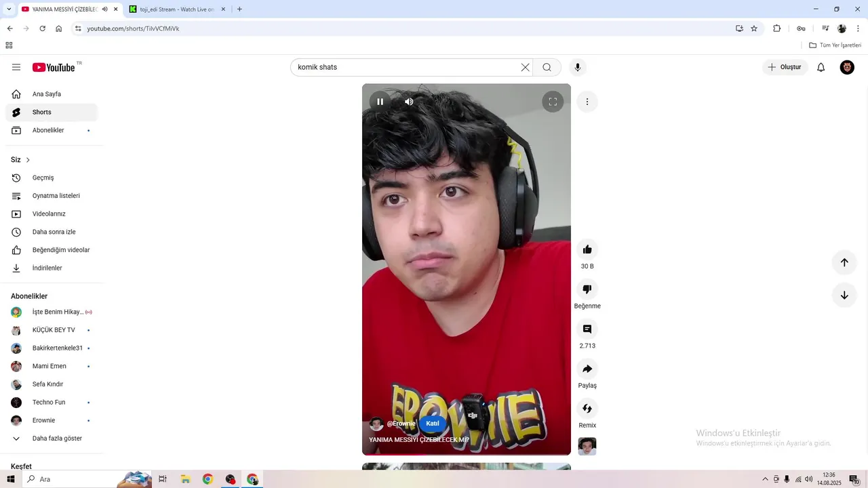Viewport: 868px width, 488px height.
Task: Open extensions puzzle icon
Action: click(777, 28)
